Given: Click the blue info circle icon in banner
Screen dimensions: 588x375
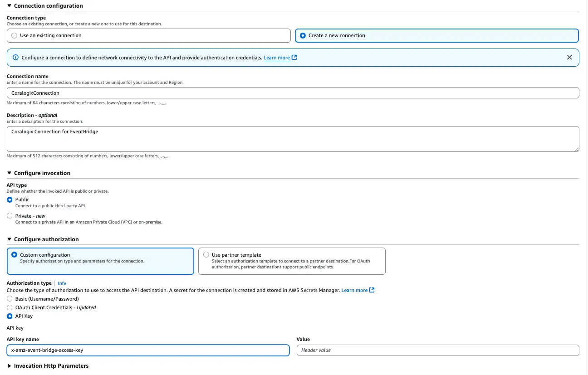Looking at the screenshot, I should [x=15, y=58].
